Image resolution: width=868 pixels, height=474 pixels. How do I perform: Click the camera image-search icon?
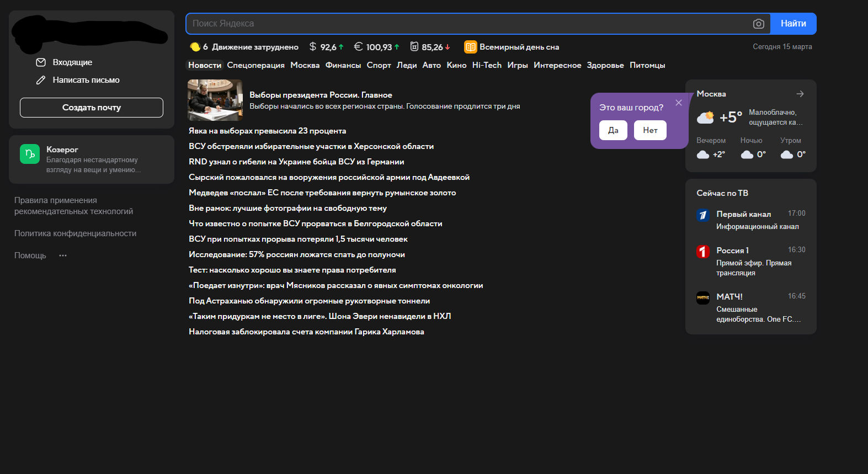(x=759, y=24)
